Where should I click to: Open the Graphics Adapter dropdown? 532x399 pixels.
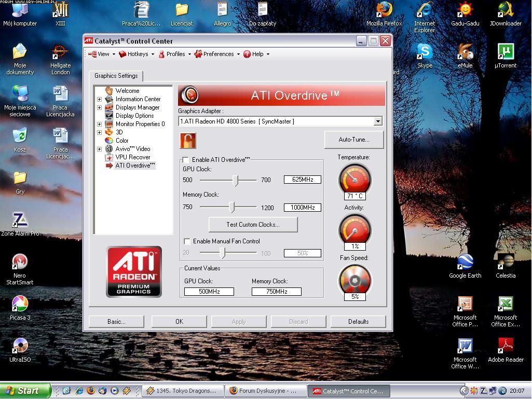coord(377,121)
